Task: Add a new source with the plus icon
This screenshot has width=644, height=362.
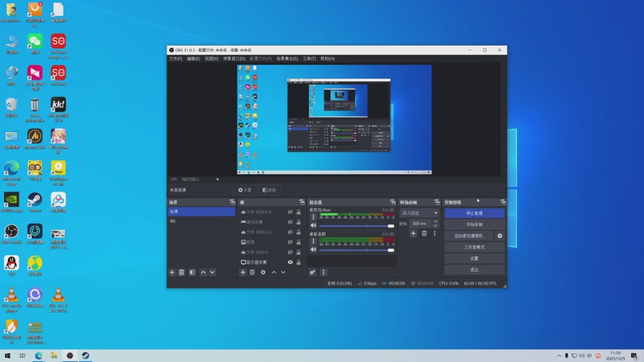Action: pos(243,272)
